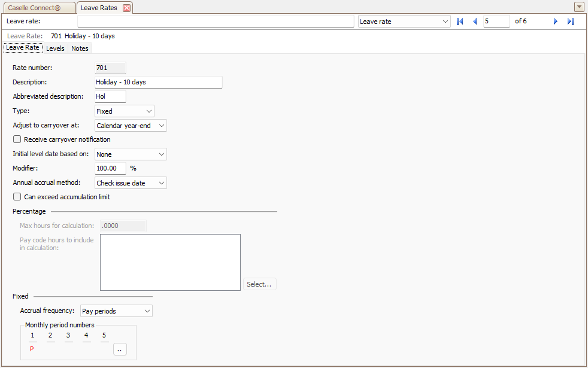The image size is (588, 368).
Task: Open the tab list dropdown arrow
Action: coord(579,7)
